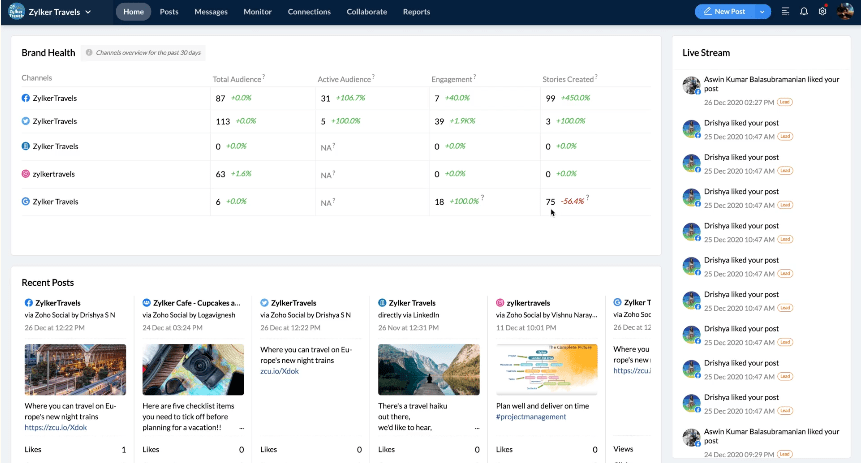Expand the New Post dropdown arrow

[x=763, y=12]
